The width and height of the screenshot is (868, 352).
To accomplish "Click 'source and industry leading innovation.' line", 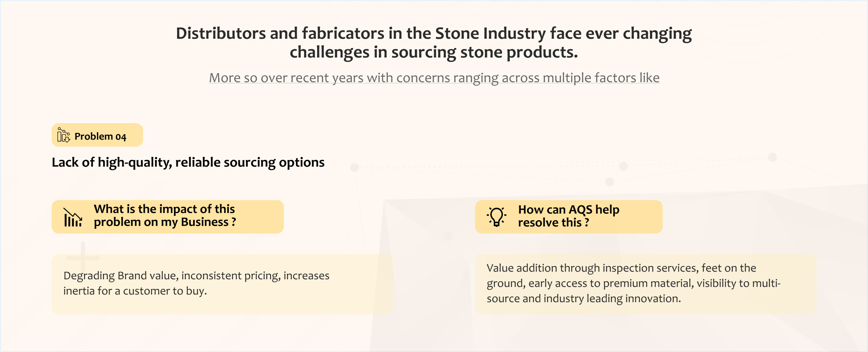I will (583, 298).
